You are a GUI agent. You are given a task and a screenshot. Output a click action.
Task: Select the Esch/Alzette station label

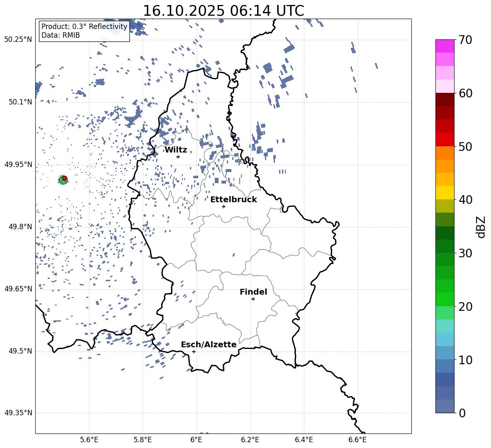pyautogui.click(x=209, y=344)
